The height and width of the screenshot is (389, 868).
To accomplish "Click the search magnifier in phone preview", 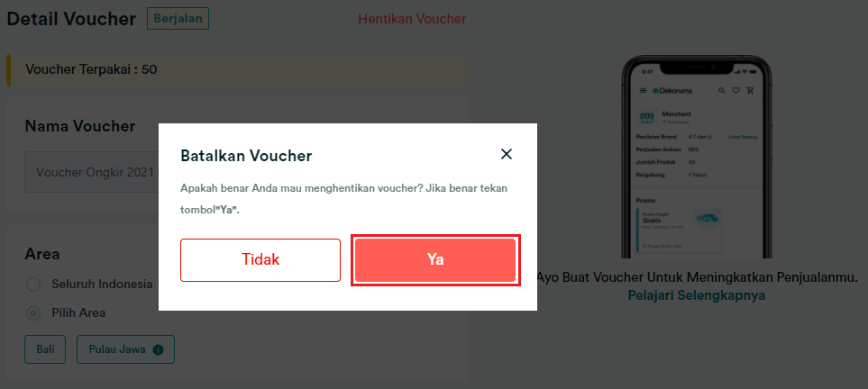I will [x=721, y=90].
